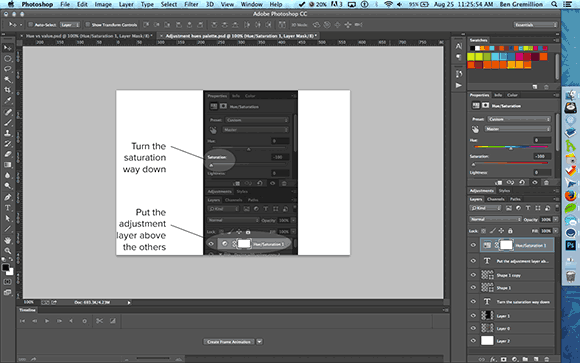580x363 pixels.
Task: Select the Eyedropper tool
Action: [7, 101]
